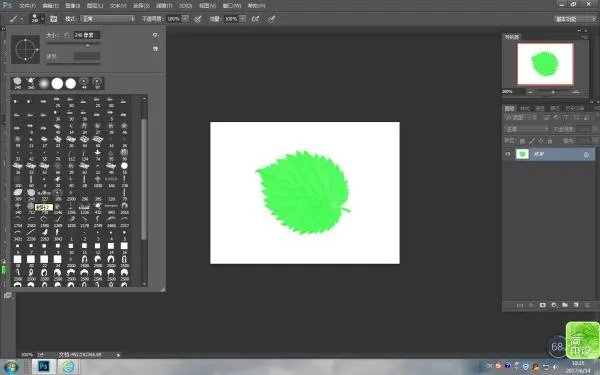Viewport: 600px width, 375px height.
Task: Click the brush size input field
Action: point(87,35)
